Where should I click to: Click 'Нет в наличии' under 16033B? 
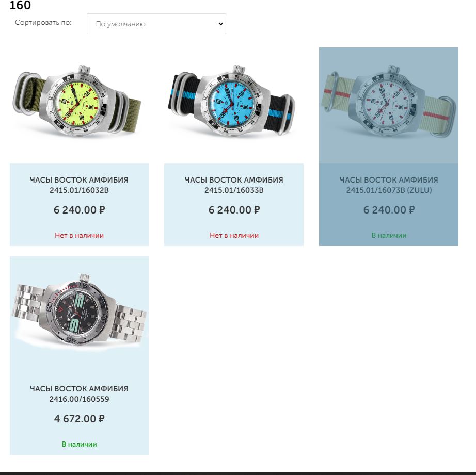pos(234,235)
